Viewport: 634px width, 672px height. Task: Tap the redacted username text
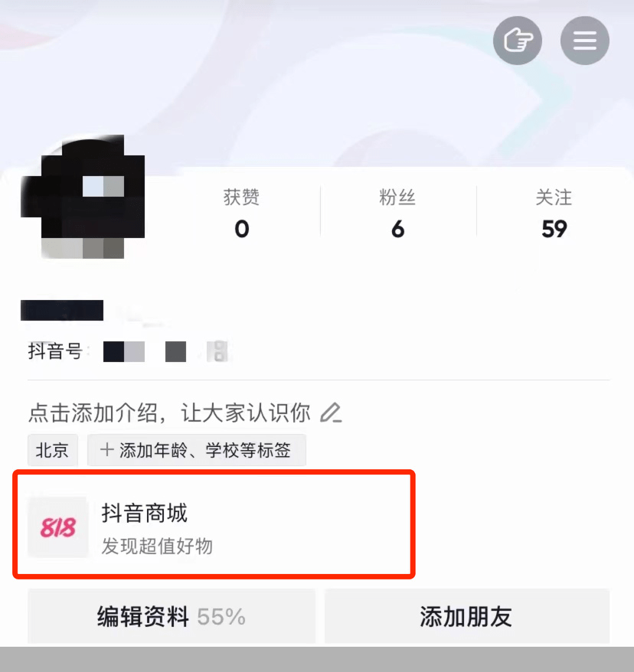(x=62, y=310)
